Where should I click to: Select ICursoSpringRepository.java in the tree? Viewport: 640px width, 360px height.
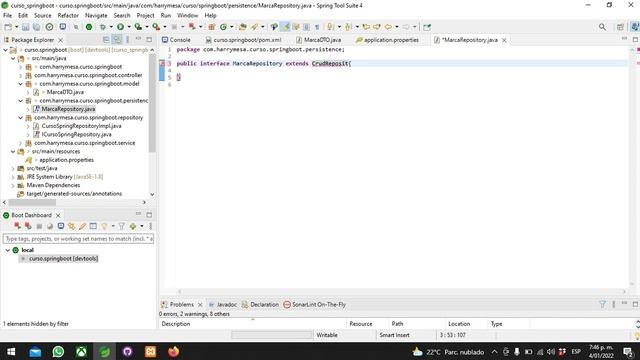pyautogui.click(x=76, y=134)
